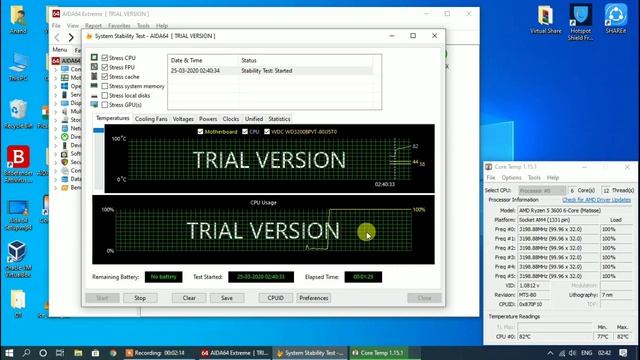Image resolution: width=640 pixels, height=360 pixels.
Task: Click the AIDA64 forward navigation arrow
Action: 71,38
